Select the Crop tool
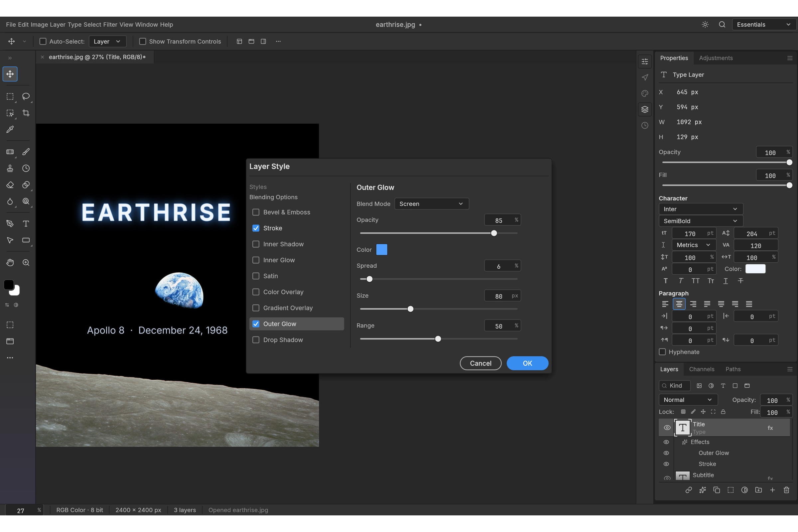This screenshot has width=798, height=532. 26,113
